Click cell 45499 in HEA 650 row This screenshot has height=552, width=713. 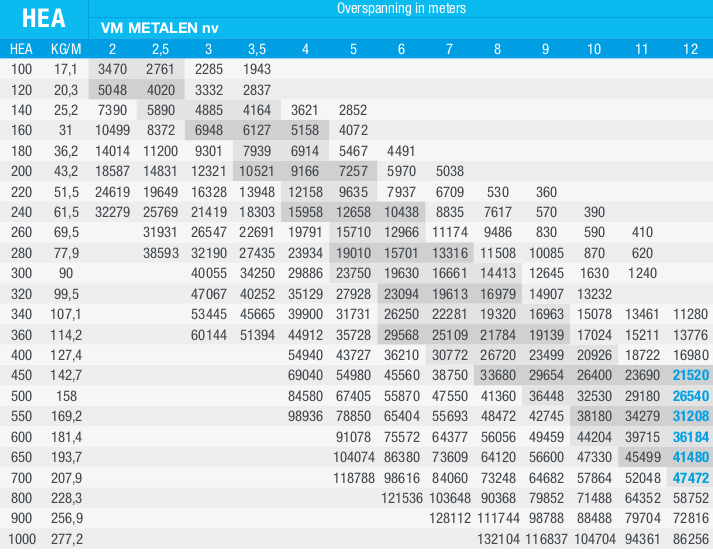coord(642,457)
